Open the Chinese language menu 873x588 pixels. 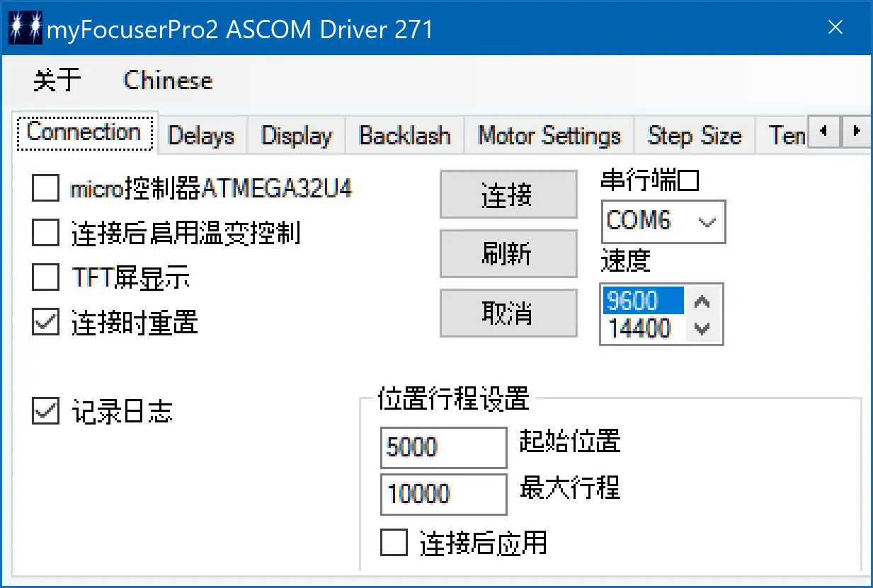click(x=168, y=81)
